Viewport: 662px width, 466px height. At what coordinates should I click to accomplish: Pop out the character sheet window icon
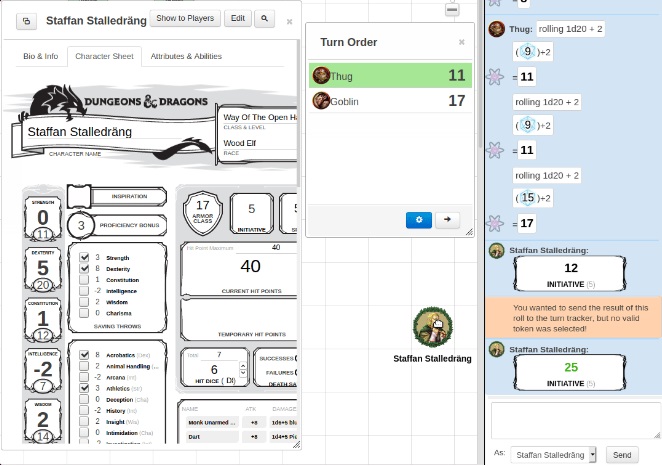click(26, 21)
